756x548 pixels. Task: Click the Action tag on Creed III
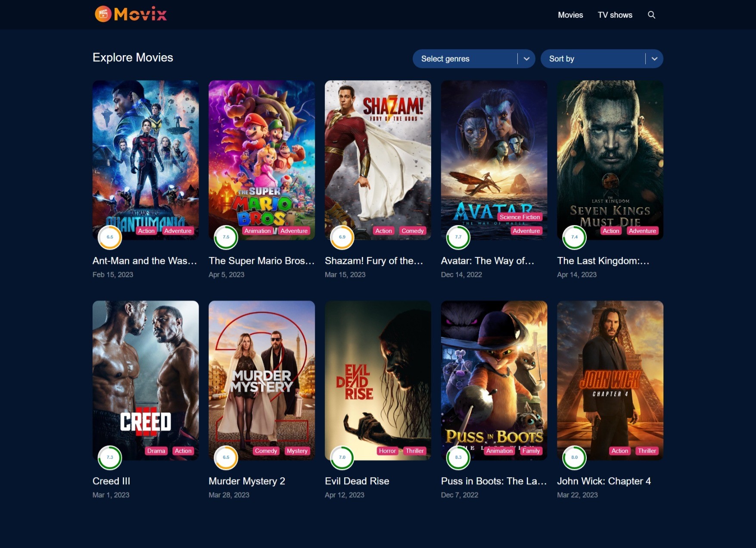(x=183, y=451)
